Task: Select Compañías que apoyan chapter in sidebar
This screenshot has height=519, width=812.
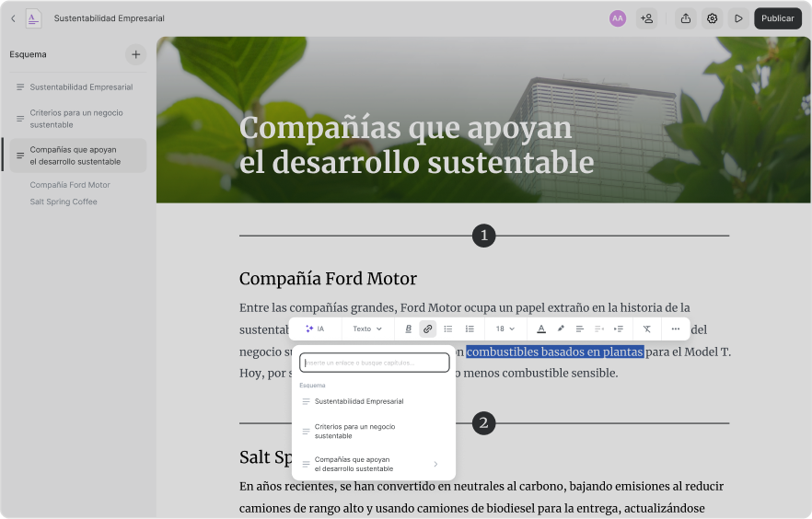Action: coord(78,156)
